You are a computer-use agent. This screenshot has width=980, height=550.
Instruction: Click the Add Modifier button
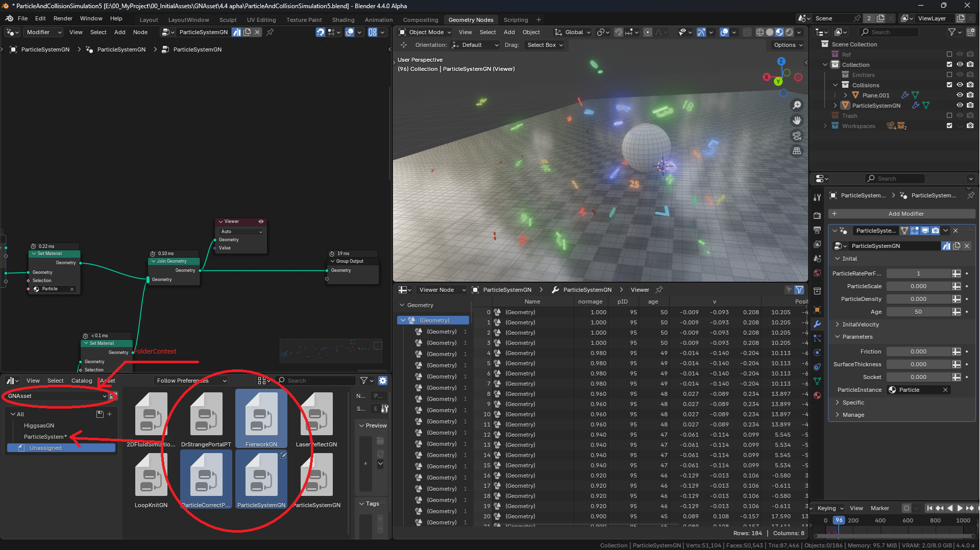(x=901, y=214)
